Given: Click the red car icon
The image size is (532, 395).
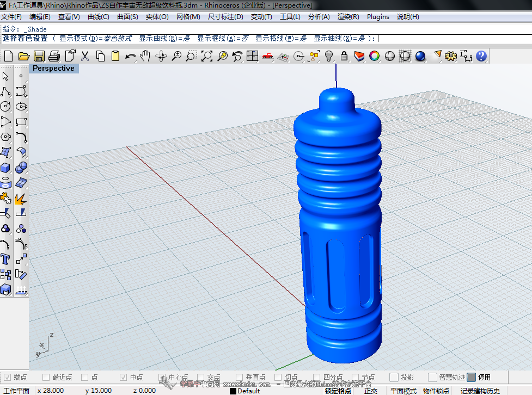Looking at the screenshot, I should click(x=268, y=56).
